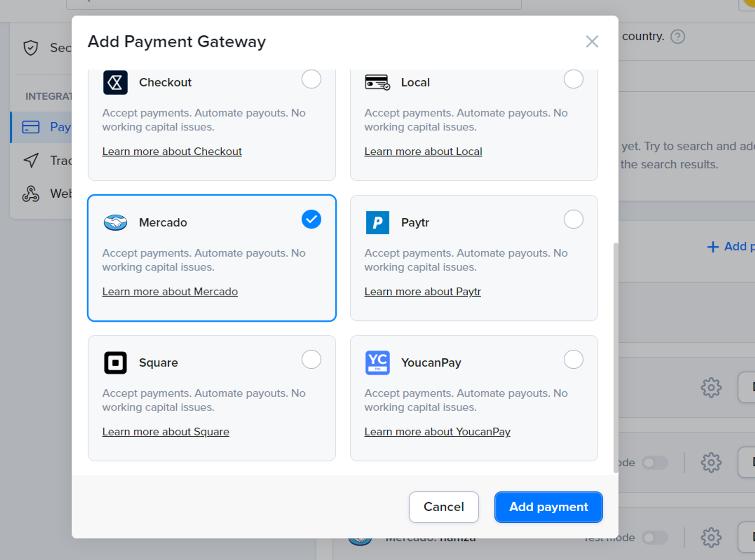Click the Local credit card icon
This screenshot has width=755, height=560.
point(377,82)
